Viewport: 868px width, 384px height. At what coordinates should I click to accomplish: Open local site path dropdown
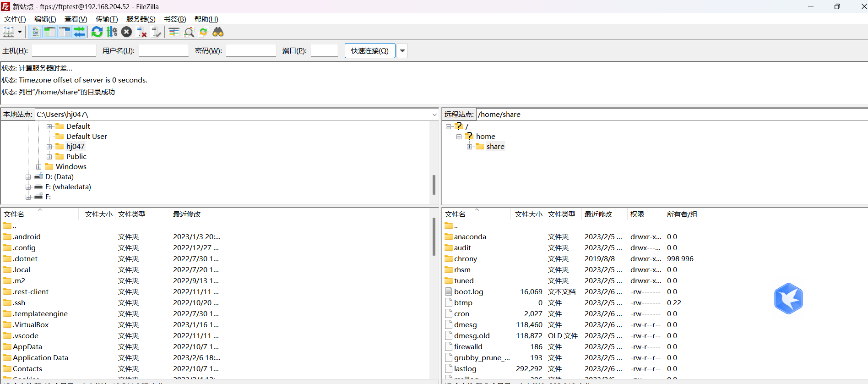pyautogui.click(x=434, y=115)
